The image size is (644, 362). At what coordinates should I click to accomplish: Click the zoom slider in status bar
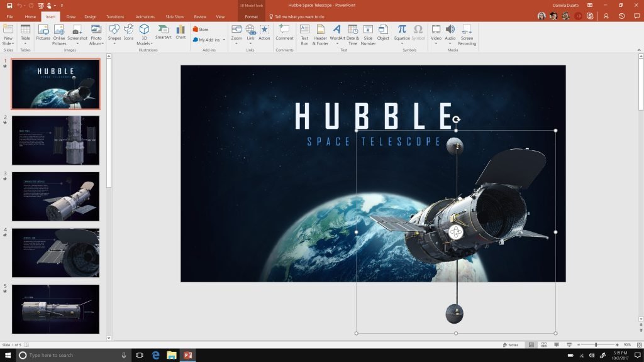pos(596,345)
